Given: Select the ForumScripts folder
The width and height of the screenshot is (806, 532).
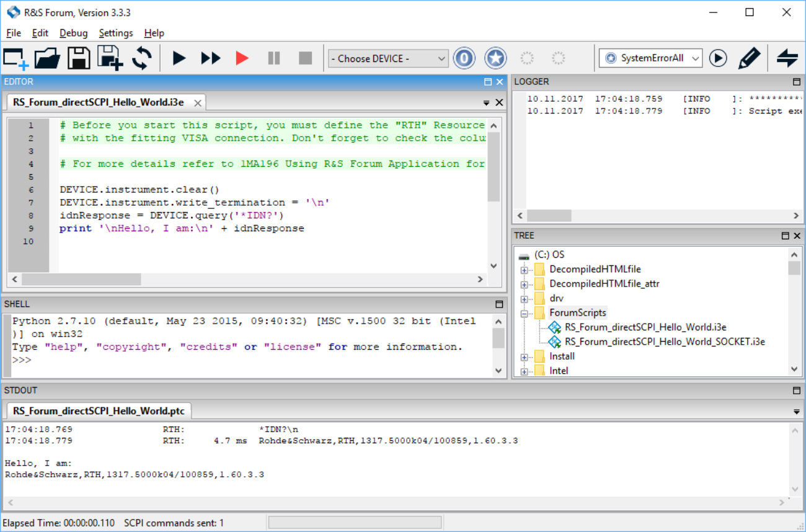Looking at the screenshot, I should (578, 313).
